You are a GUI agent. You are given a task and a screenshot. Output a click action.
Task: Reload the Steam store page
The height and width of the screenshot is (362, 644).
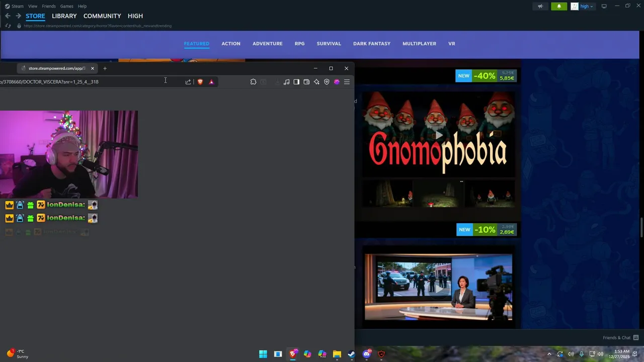point(8,26)
